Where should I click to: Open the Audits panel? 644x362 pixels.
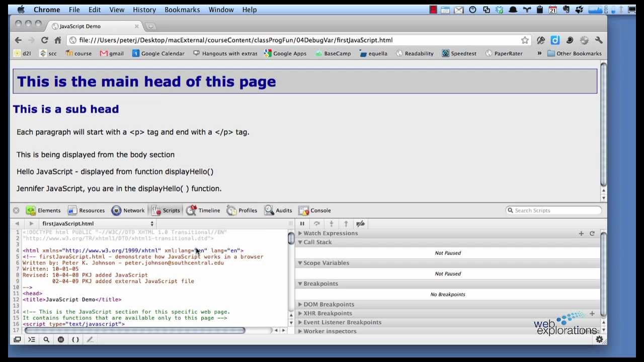click(x=278, y=211)
